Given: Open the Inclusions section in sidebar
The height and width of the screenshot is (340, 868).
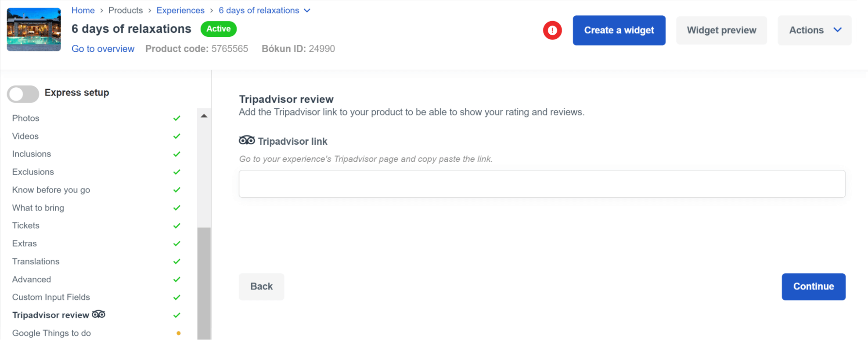Looking at the screenshot, I should [32, 154].
